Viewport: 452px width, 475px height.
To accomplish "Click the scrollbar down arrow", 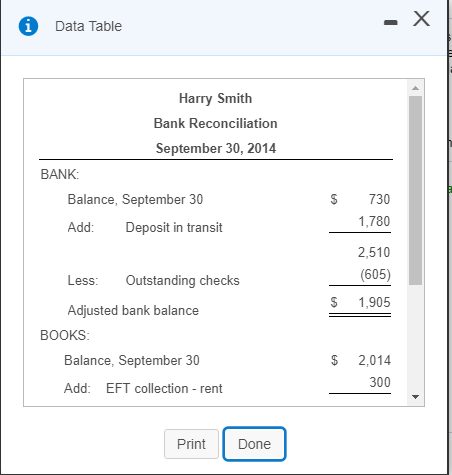I will point(415,397).
